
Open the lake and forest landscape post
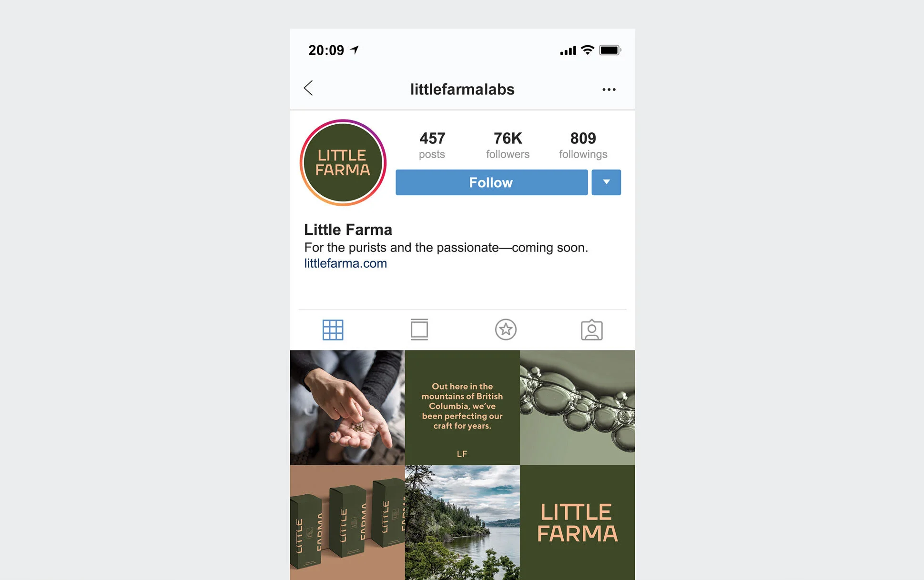pyautogui.click(x=462, y=523)
